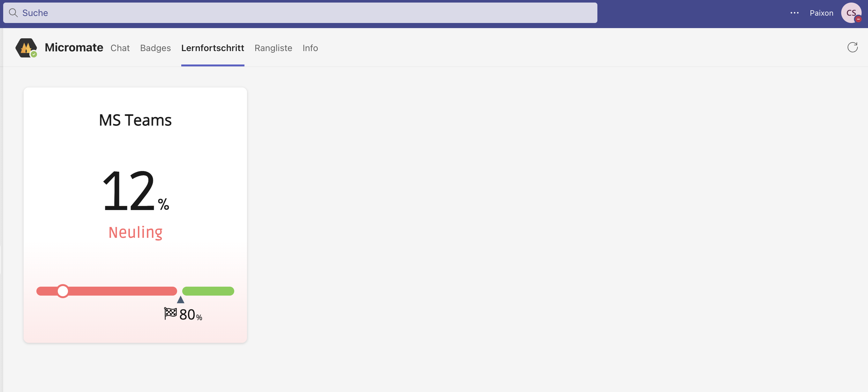Click the triangle goal marker under the progress bar
Viewport: 868px width, 392px height.
[181, 300]
